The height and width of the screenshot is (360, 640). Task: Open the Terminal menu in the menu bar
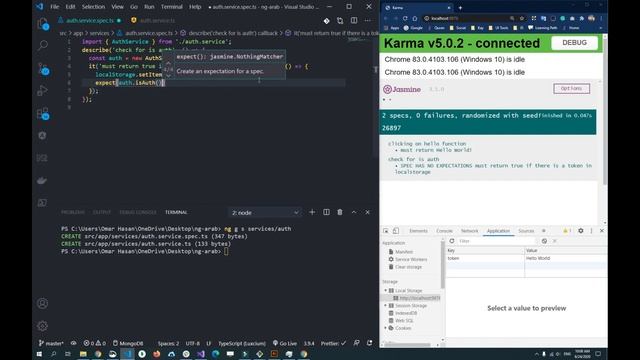(x=171, y=7)
